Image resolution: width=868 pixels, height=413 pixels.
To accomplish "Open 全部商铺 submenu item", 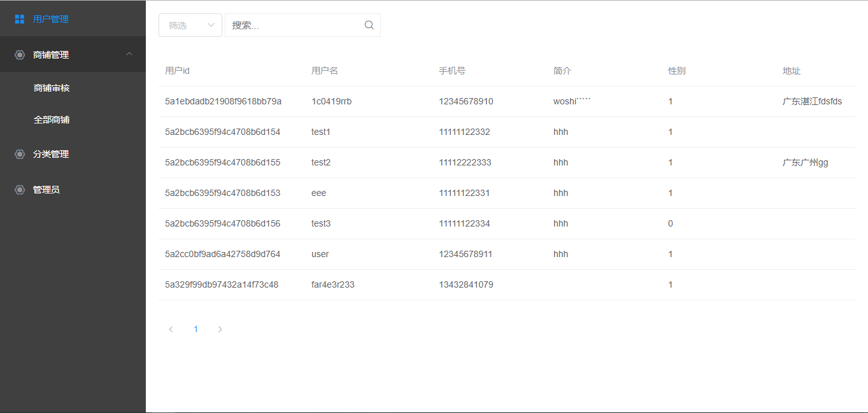I will 73,120.
